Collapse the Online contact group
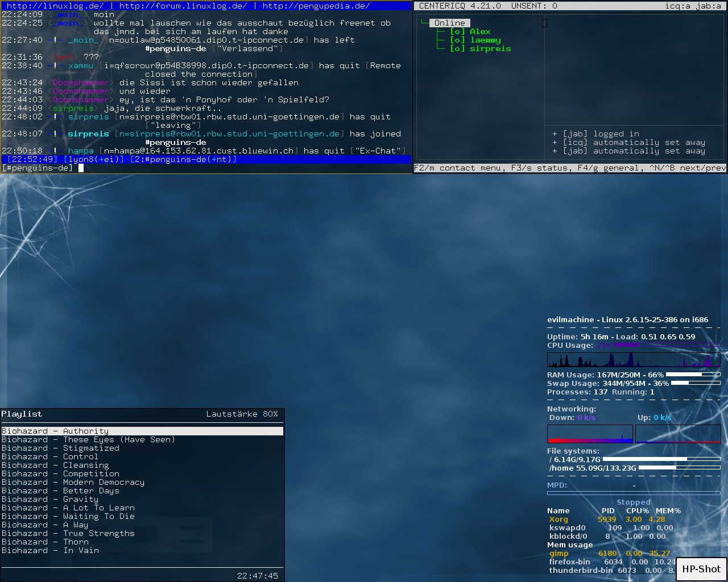728x582 pixels. [x=449, y=23]
